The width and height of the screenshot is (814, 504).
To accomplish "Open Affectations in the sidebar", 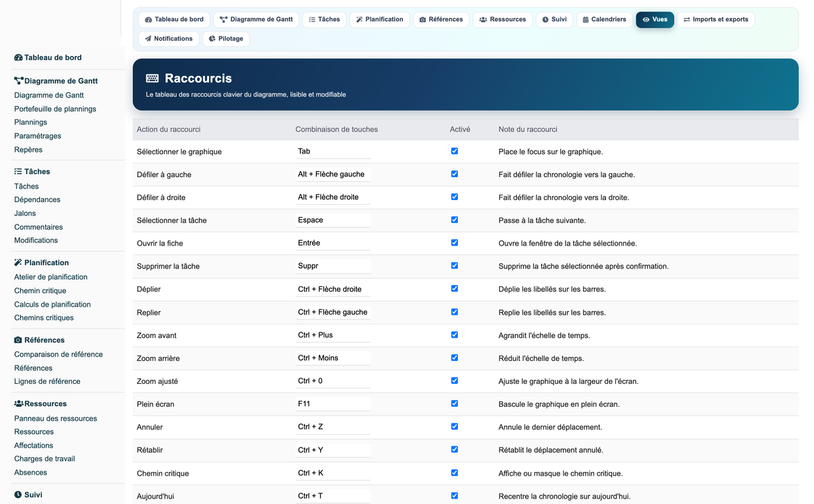I will [34, 446].
